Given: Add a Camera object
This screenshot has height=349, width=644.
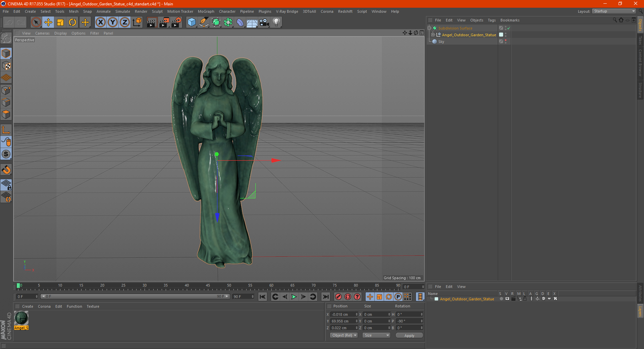Looking at the screenshot, I should [264, 22].
